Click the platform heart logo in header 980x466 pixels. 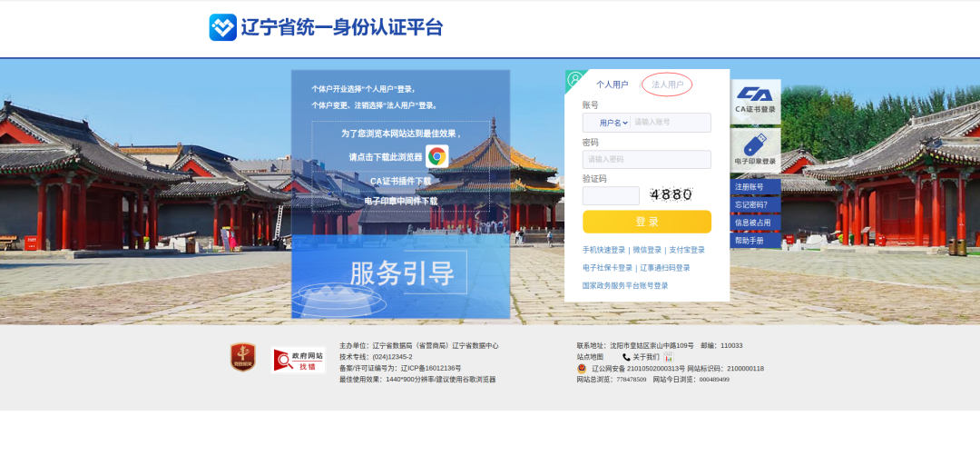pyautogui.click(x=222, y=27)
